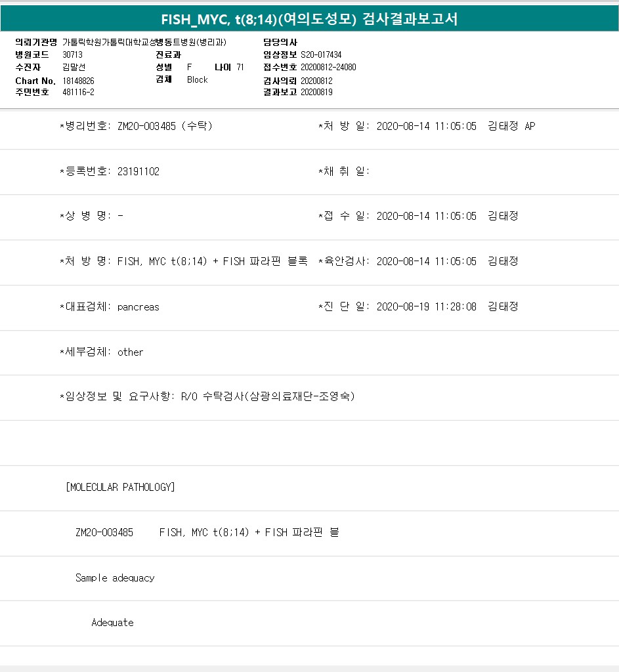Select ZM20-003485 in molecular pathology section
Image resolution: width=619 pixels, height=672 pixels.
pos(104,532)
